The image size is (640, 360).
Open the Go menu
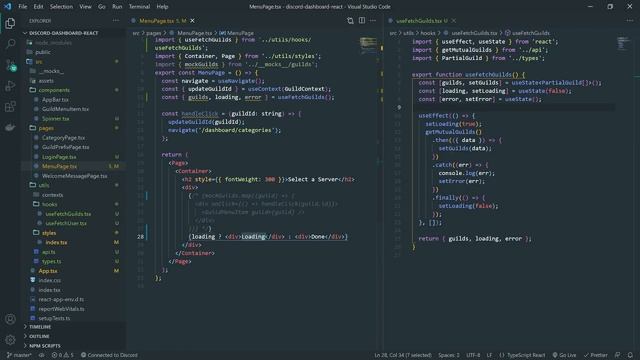click(x=102, y=7)
